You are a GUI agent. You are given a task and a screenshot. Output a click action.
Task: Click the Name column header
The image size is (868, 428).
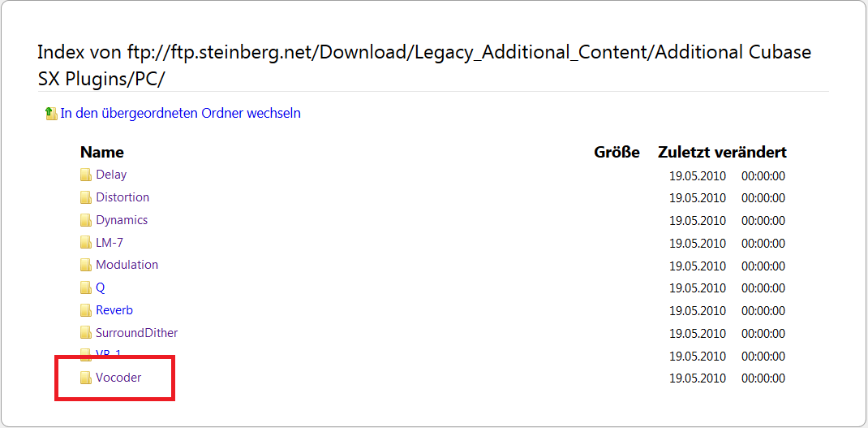(102, 152)
